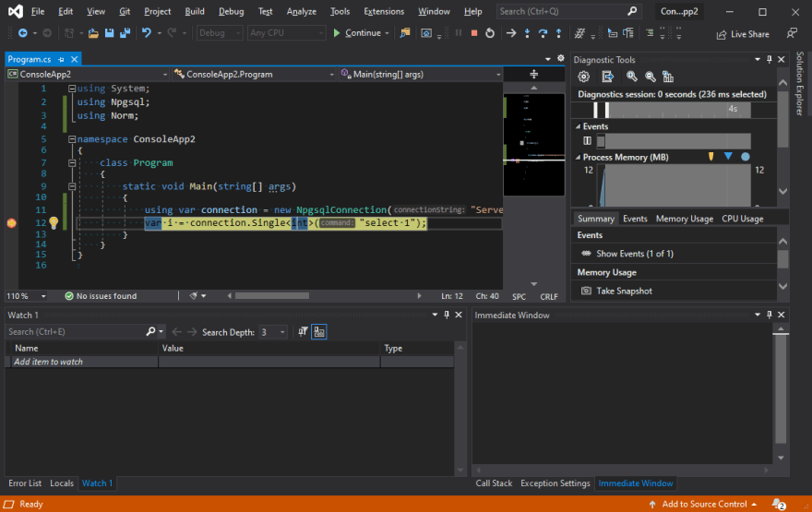Open the Exception Settings tab
This screenshot has width=812, height=512.
[555, 483]
